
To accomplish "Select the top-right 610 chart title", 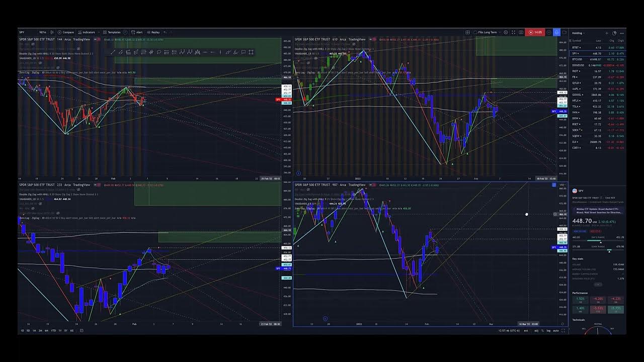I will pyautogui.click(x=330, y=39).
